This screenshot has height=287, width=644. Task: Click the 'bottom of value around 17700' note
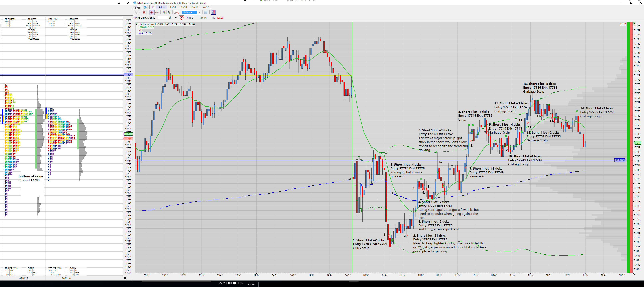(x=31, y=178)
